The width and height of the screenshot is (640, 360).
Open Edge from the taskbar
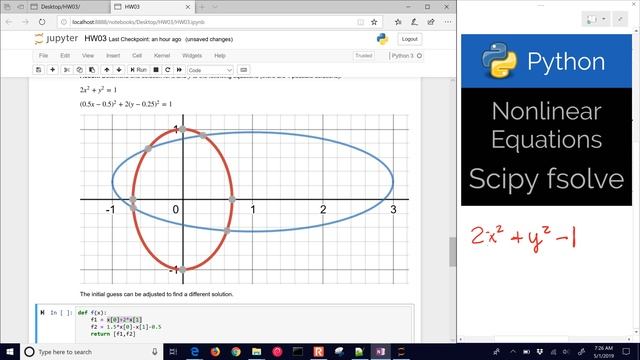pos(194,351)
